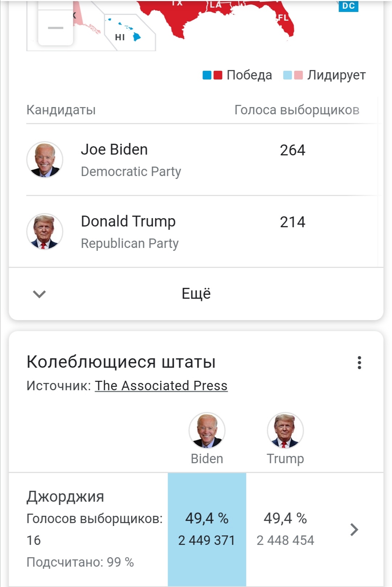Open the Джорджия state row
392x587 pixels.
coord(196,529)
